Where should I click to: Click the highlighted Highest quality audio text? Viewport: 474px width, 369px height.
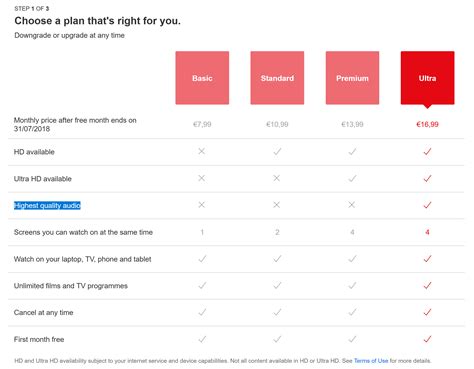47,205
